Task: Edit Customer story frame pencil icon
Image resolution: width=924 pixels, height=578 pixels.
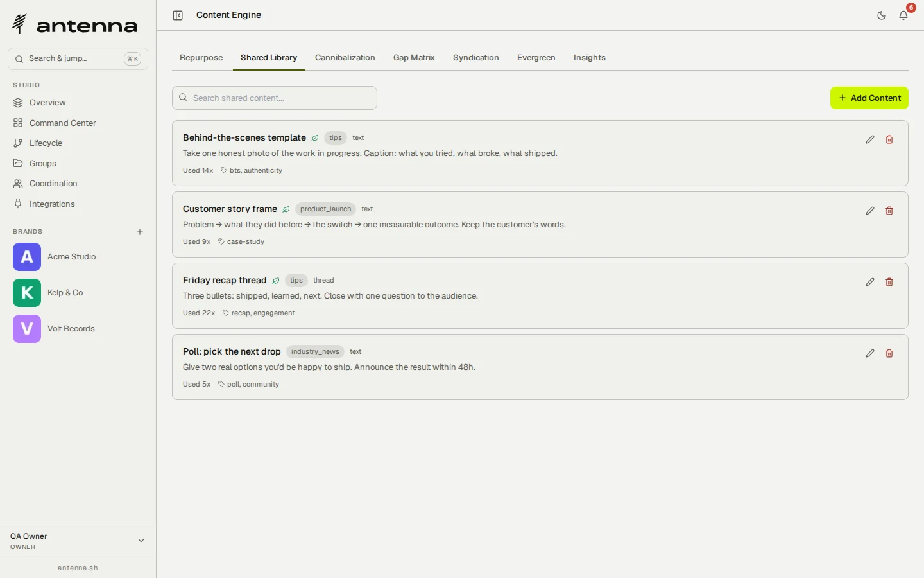Action: click(870, 211)
